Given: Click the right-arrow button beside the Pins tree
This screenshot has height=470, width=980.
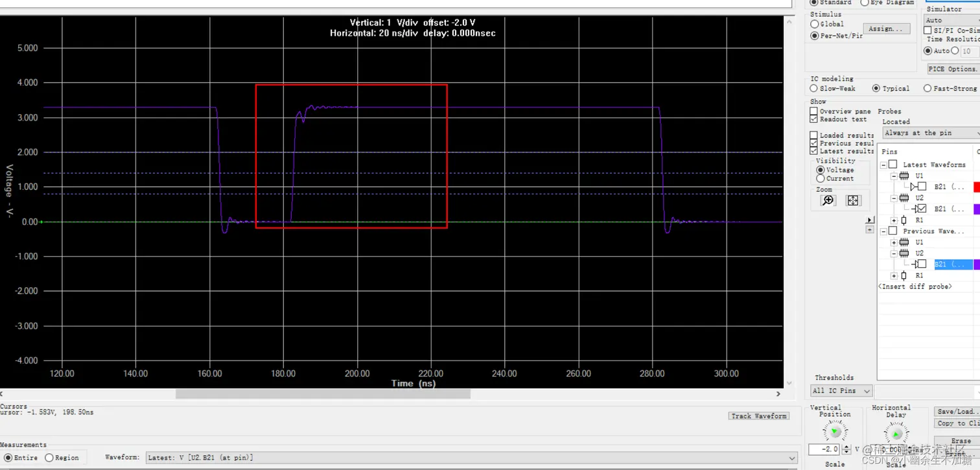Looking at the screenshot, I should pyautogui.click(x=870, y=220).
